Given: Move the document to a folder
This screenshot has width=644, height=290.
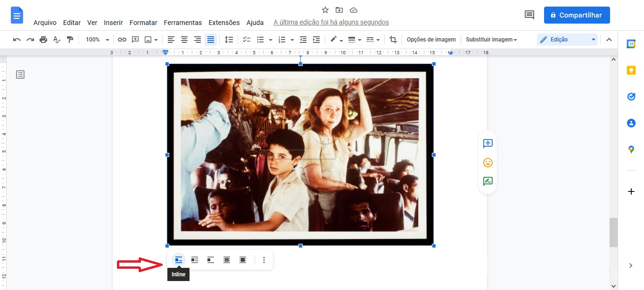Looking at the screenshot, I should click(x=339, y=10).
